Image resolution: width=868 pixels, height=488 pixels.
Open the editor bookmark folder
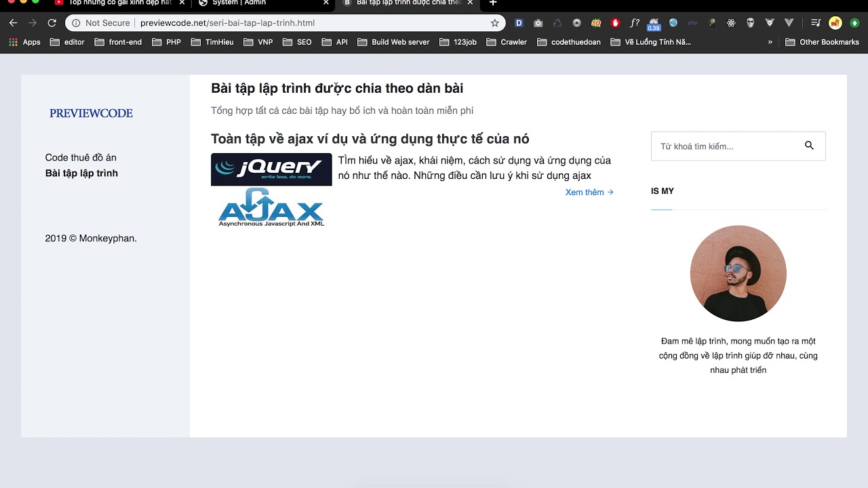(68, 42)
